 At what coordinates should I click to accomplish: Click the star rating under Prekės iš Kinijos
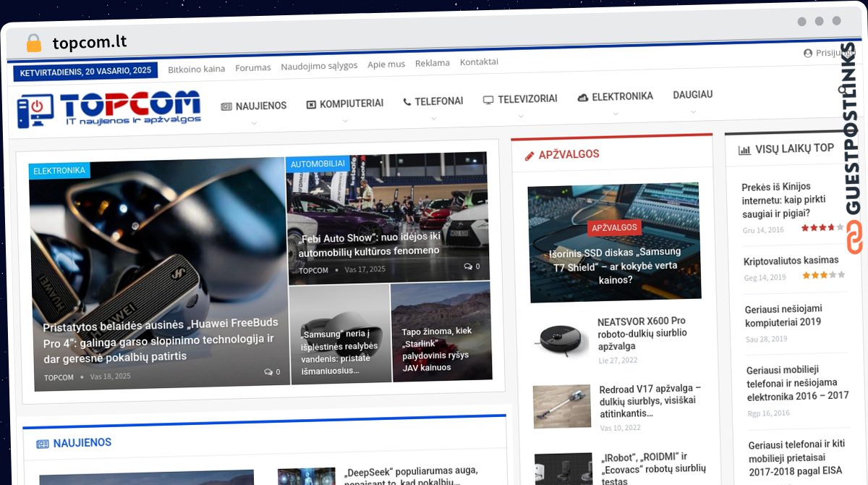coord(822,227)
